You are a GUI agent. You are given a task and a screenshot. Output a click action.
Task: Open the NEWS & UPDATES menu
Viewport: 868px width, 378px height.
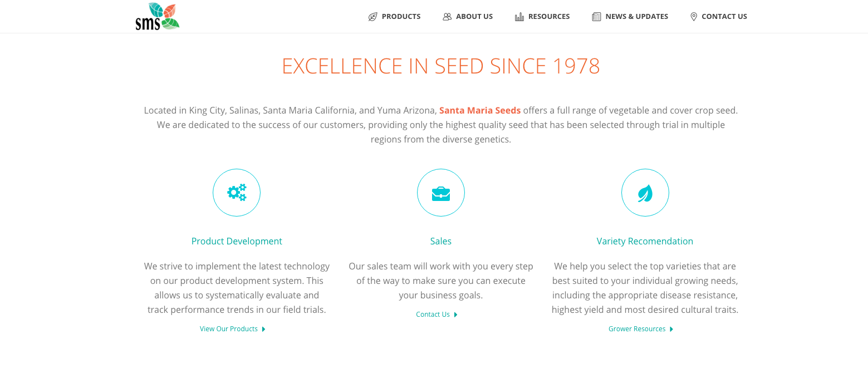pos(636,16)
